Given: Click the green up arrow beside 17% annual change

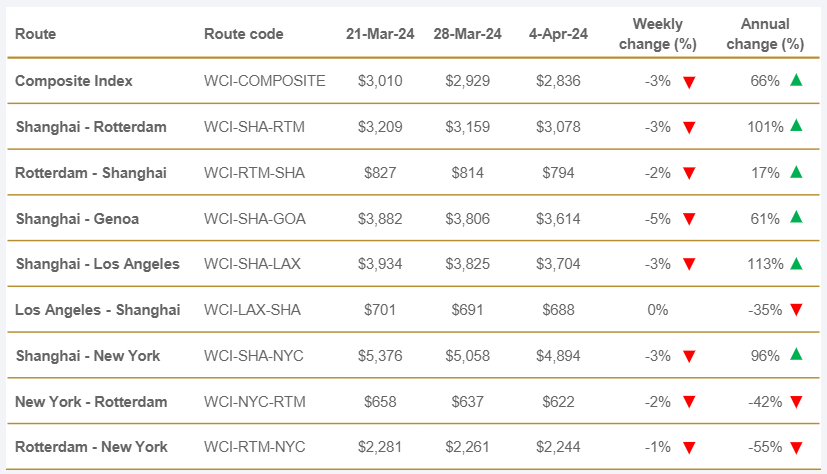Looking at the screenshot, I should 796,172.
